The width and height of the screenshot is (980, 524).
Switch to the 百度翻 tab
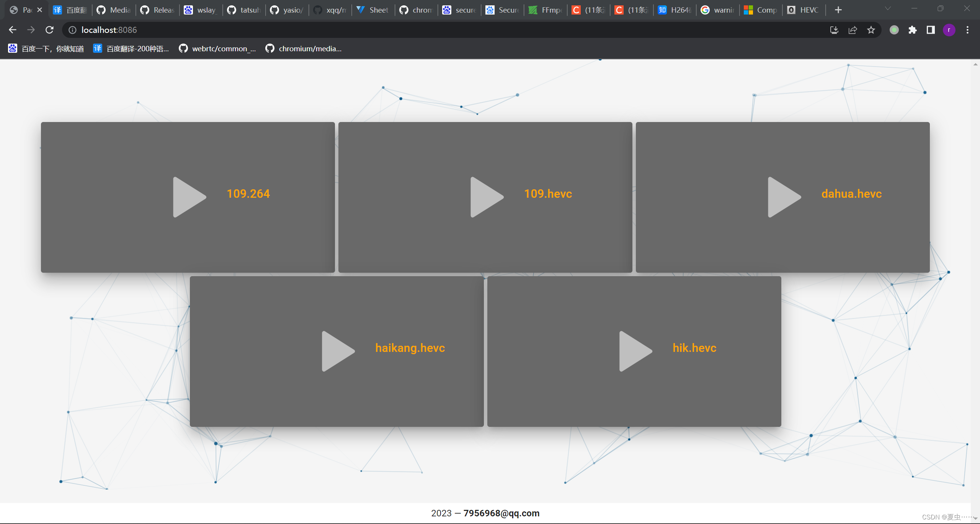(70, 10)
